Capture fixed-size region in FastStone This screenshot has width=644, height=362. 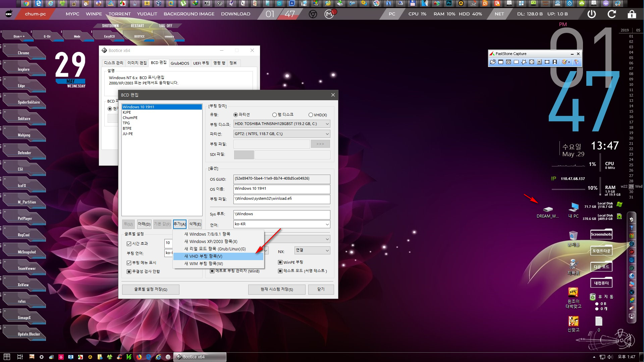point(547,62)
